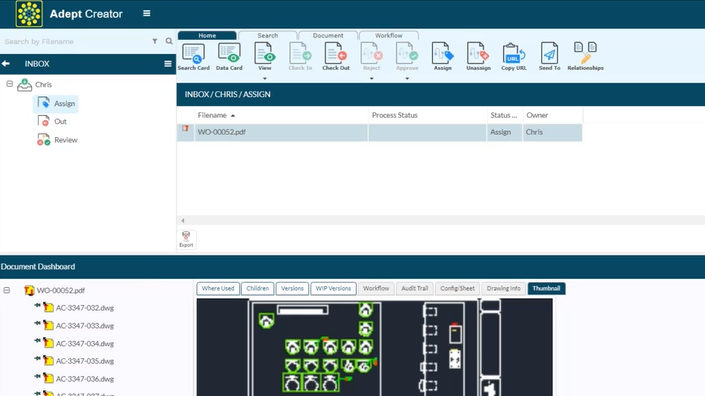Click the Filename sort arrow

tap(233, 116)
